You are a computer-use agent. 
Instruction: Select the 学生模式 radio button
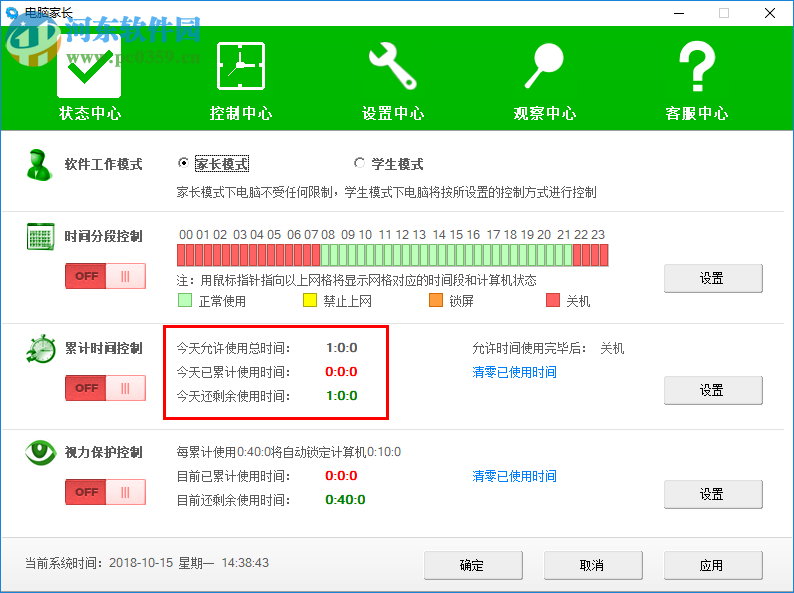tap(359, 163)
